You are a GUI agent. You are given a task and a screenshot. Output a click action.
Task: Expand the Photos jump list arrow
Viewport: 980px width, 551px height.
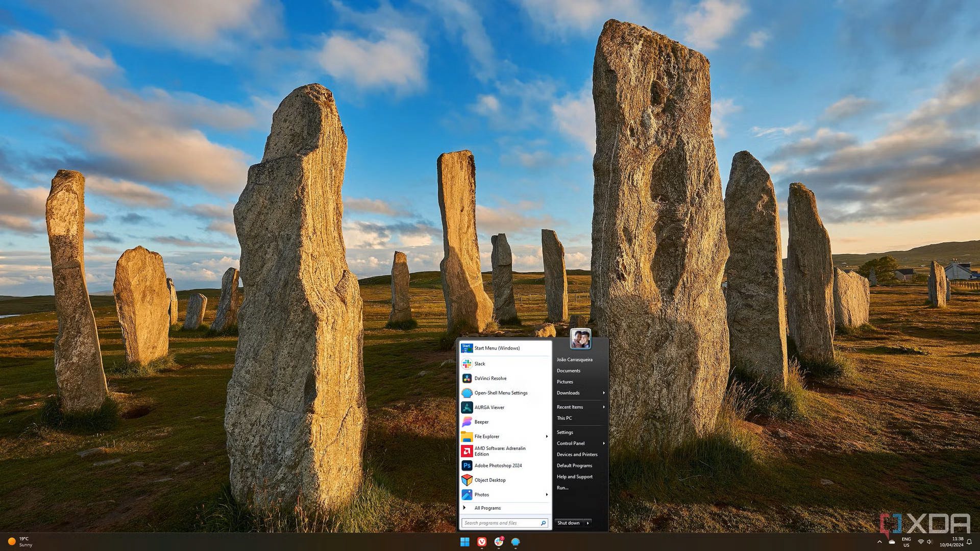(x=547, y=494)
